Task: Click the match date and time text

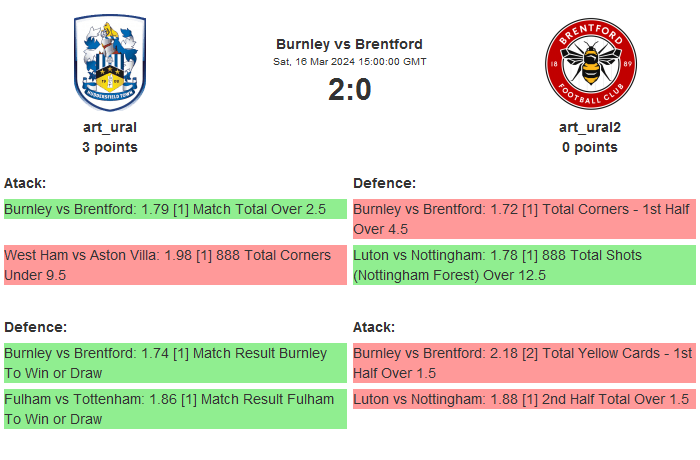Action: pyautogui.click(x=349, y=62)
